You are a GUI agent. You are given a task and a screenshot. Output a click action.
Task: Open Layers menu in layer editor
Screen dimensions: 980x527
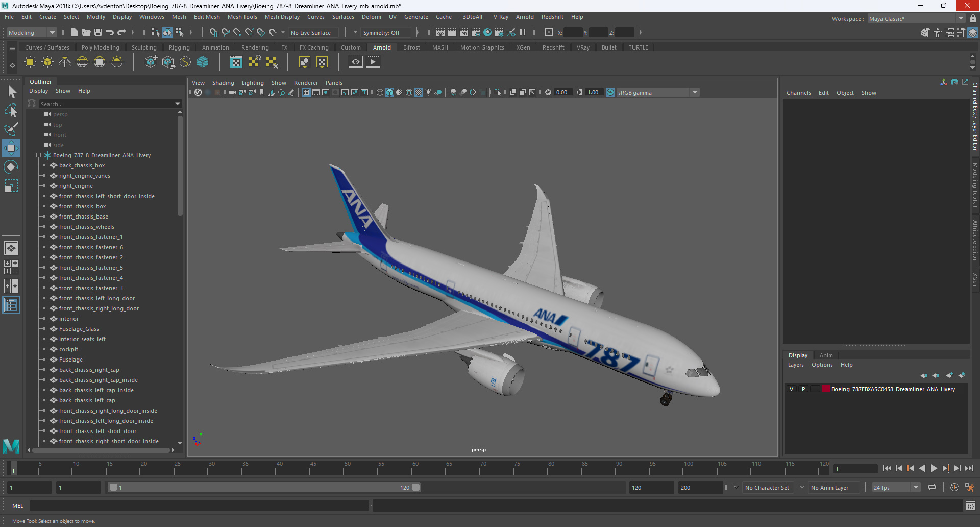tap(796, 365)
